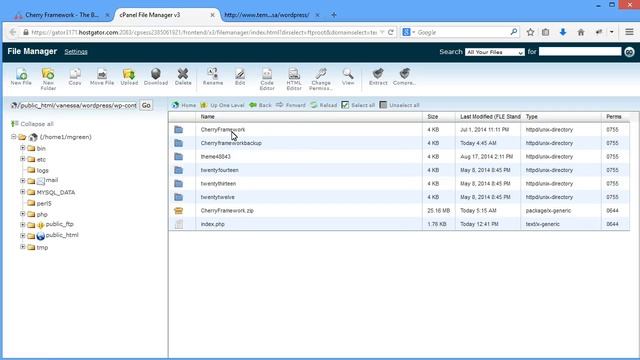640x360 pixels.
Task: Click the directory path input field
Action: [x=74, y=105]
